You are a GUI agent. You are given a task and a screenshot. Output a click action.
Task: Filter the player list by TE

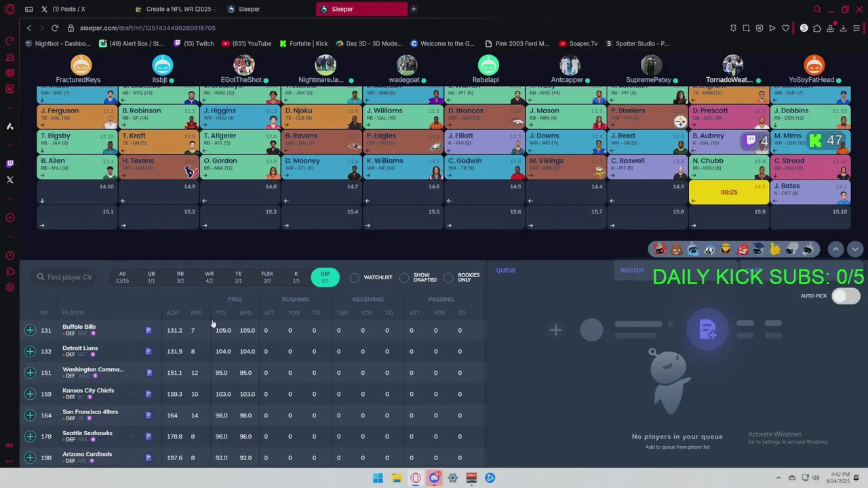[238, 277]
